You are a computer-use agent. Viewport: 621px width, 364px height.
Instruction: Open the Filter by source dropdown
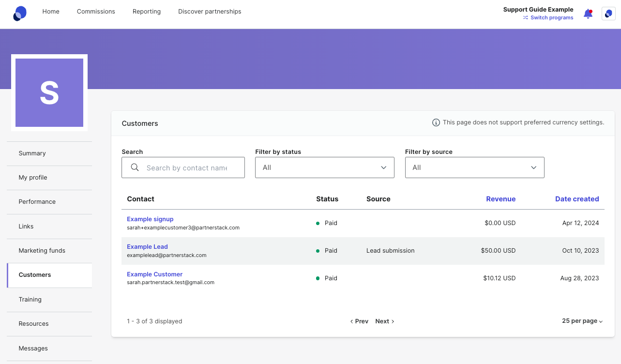point(475,167)
